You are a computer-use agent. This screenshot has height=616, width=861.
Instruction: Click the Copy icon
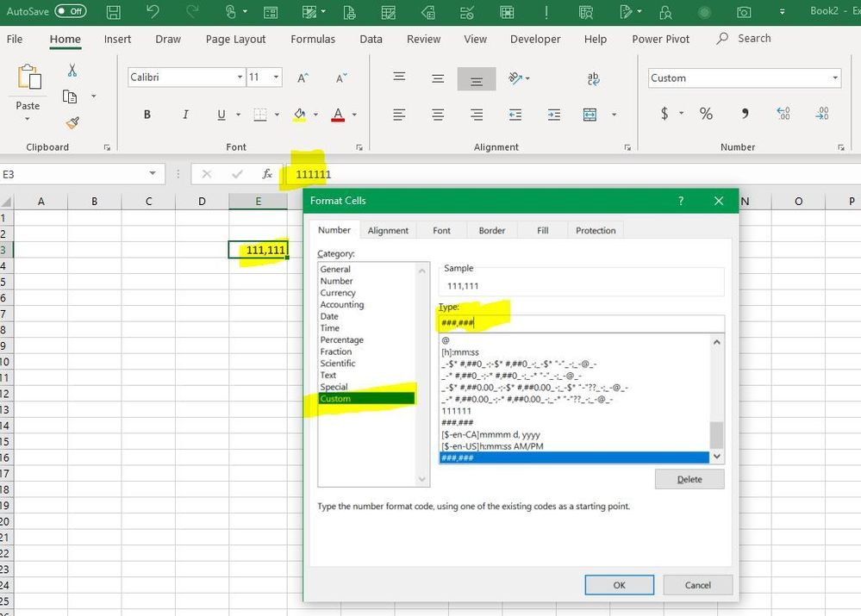click(70, 96)
